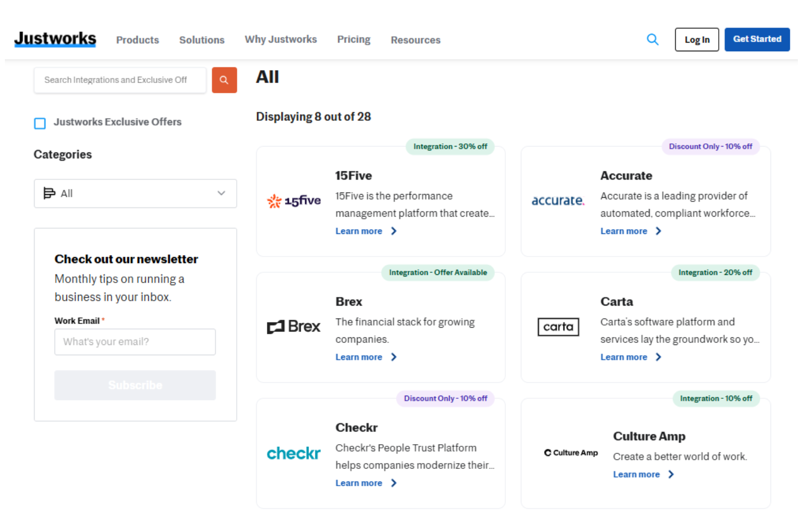Click the chevron arrow beside Checkr Learn more
The height and width of the screenshot is (532, 798).
click(394, 483)
